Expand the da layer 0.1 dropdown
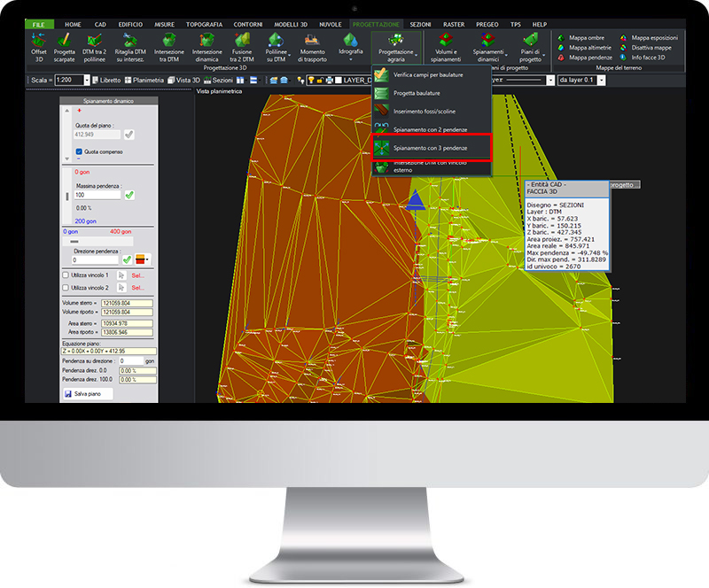Viewport: 709px width, 588px height. pyautogui.click(x=603, y=80)
